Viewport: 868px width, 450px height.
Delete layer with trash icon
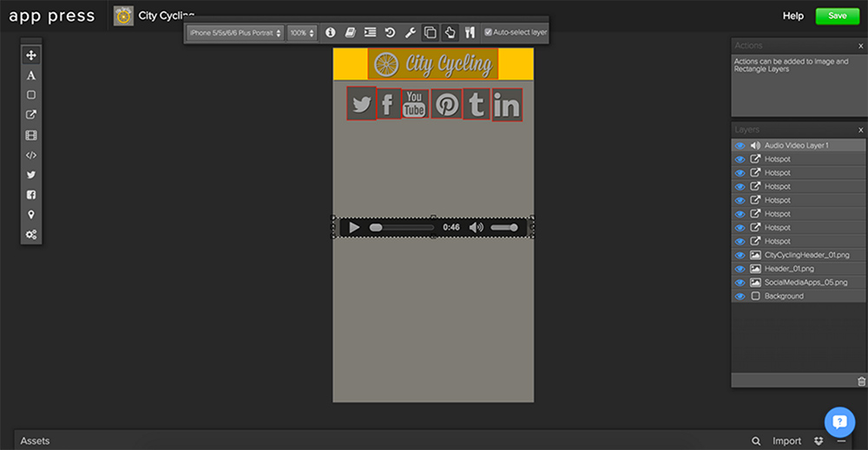[x=861, y=382]
